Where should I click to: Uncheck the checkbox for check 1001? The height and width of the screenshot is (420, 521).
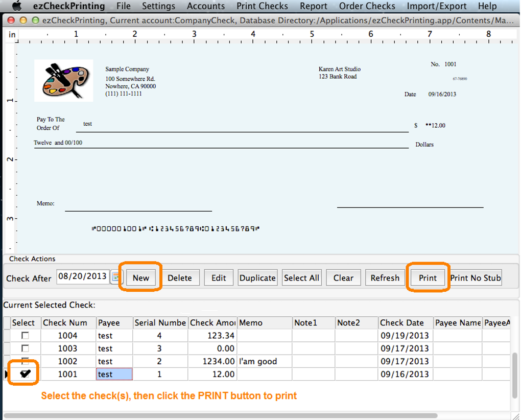click(x=25, y=374)
